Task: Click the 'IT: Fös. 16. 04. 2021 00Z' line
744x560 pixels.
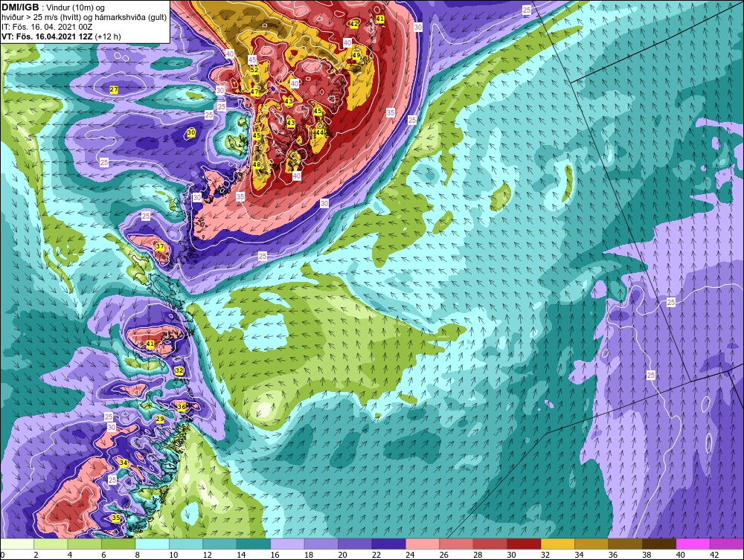Action: pos(47,27)
